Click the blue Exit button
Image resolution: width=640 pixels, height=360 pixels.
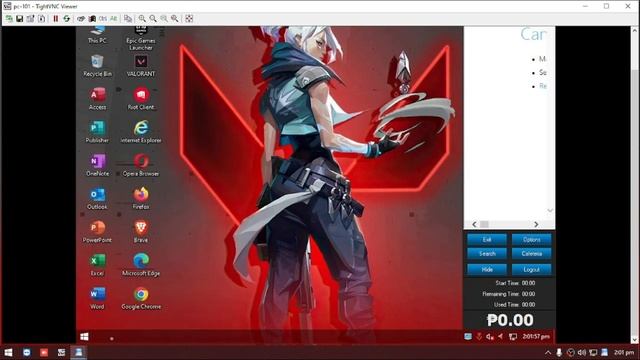(x=487, y=240)
